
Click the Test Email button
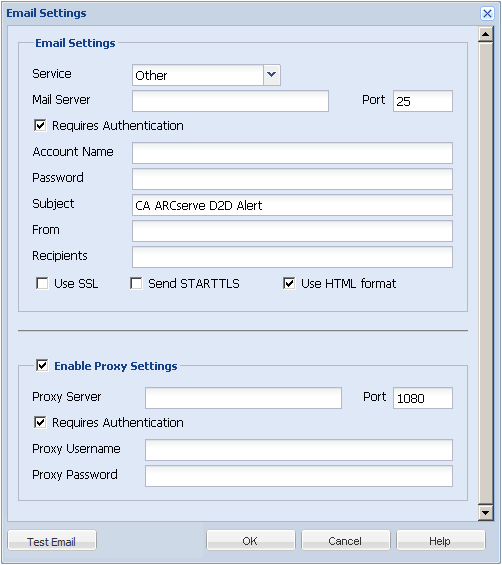pyautogui.click(x=52, y=540)
